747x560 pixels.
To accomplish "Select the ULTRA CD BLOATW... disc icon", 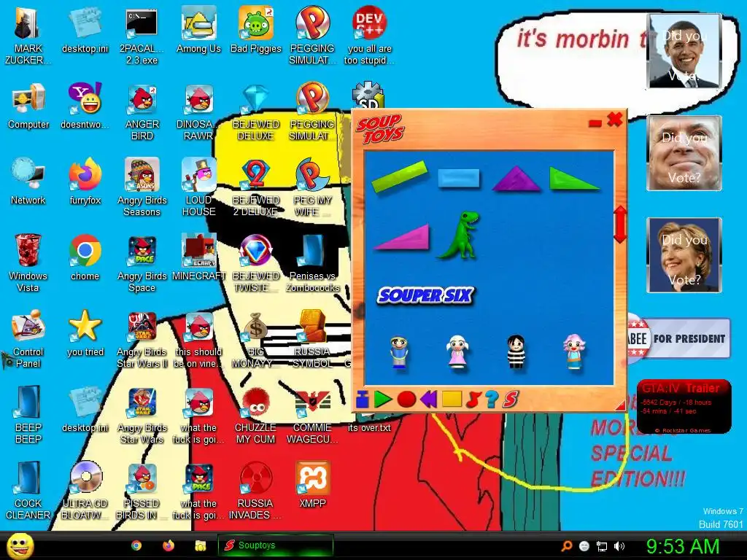I will (x=85, y=491).
